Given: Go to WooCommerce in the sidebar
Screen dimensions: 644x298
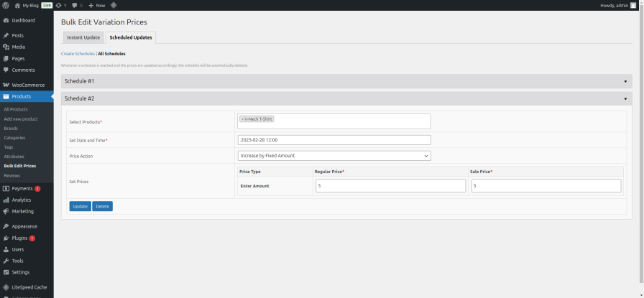Looking at the screenshot, I should 27,85.
